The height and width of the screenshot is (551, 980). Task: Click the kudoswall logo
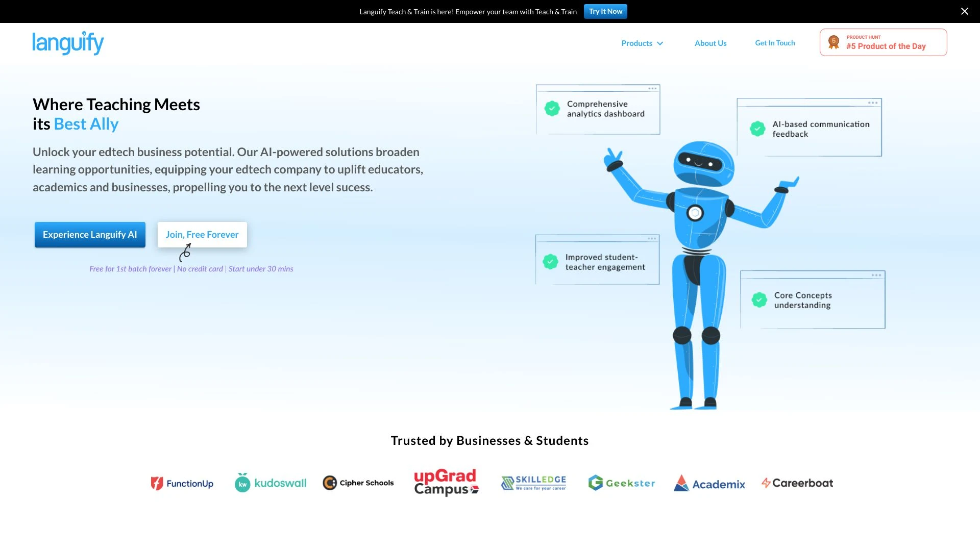click(270, 483)
